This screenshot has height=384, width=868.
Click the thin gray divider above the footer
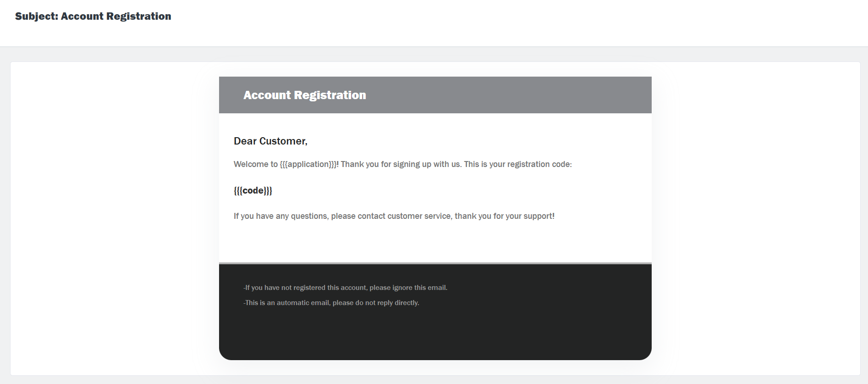click(435, 263)
